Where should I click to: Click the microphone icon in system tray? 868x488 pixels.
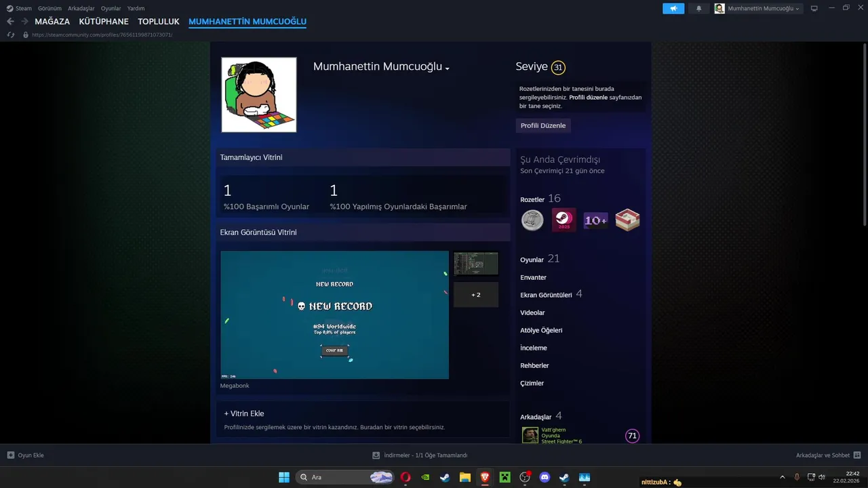pyautogui.click(x=797, y=477)
